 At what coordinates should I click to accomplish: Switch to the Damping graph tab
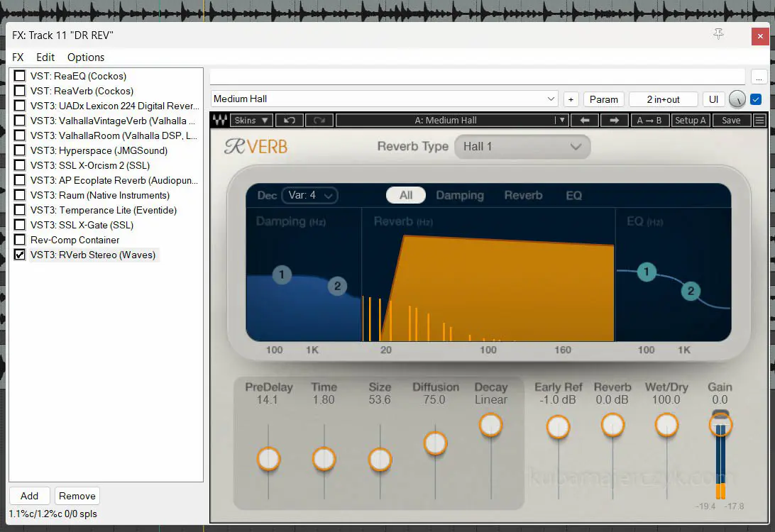460,195
